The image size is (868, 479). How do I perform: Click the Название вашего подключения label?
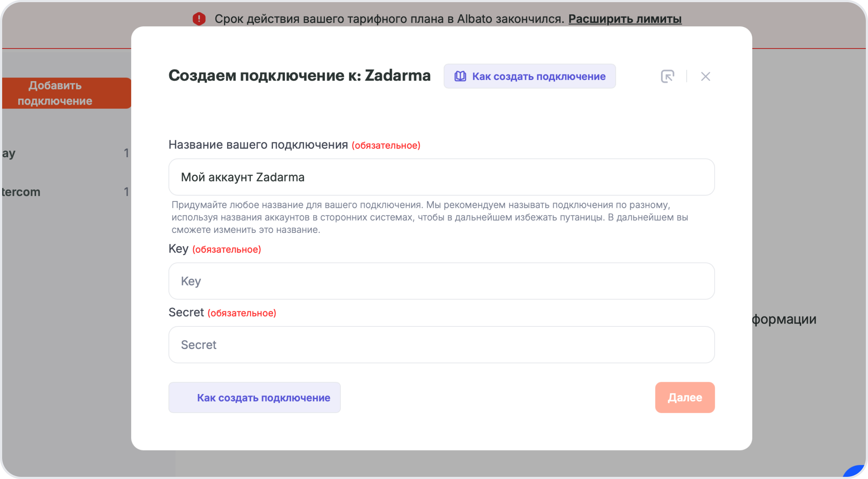click(258, 145)
